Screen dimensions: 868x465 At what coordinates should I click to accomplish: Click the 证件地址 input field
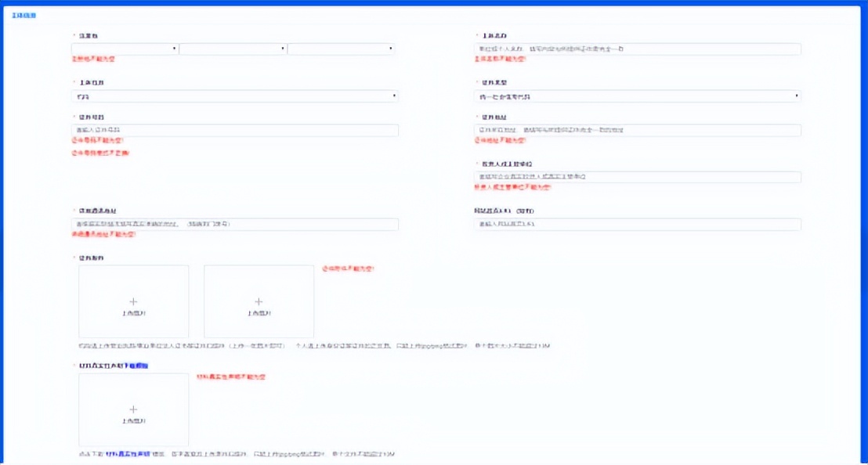click(635, 130)
